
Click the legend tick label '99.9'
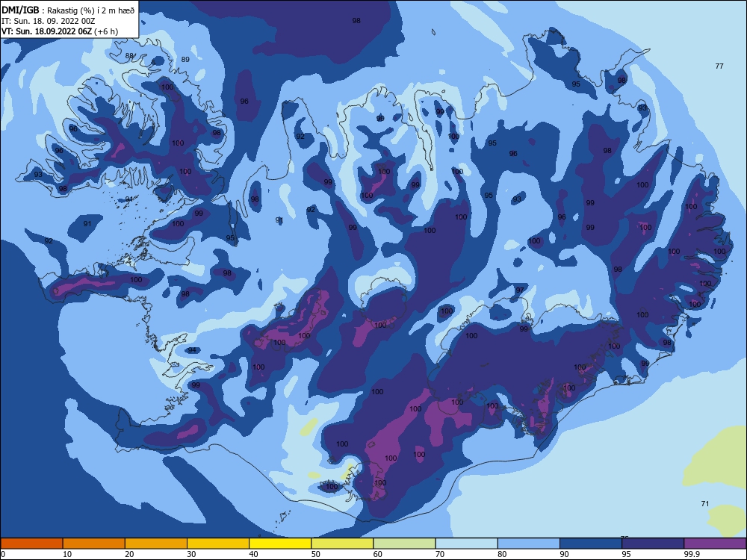coord(693,554)
